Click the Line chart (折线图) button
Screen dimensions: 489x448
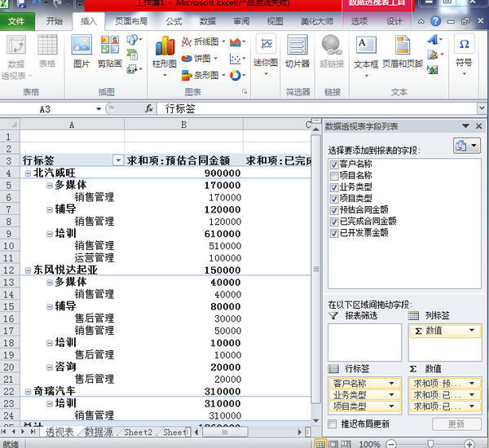pos(200,42)
